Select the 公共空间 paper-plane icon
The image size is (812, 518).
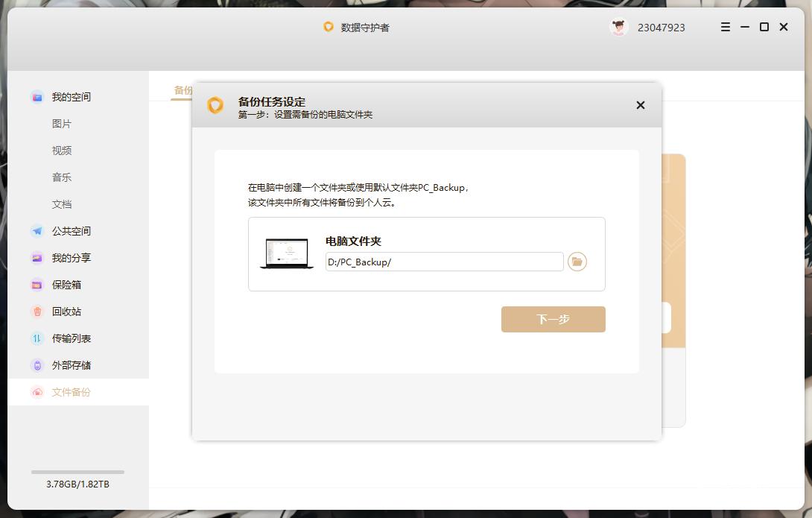37,231
